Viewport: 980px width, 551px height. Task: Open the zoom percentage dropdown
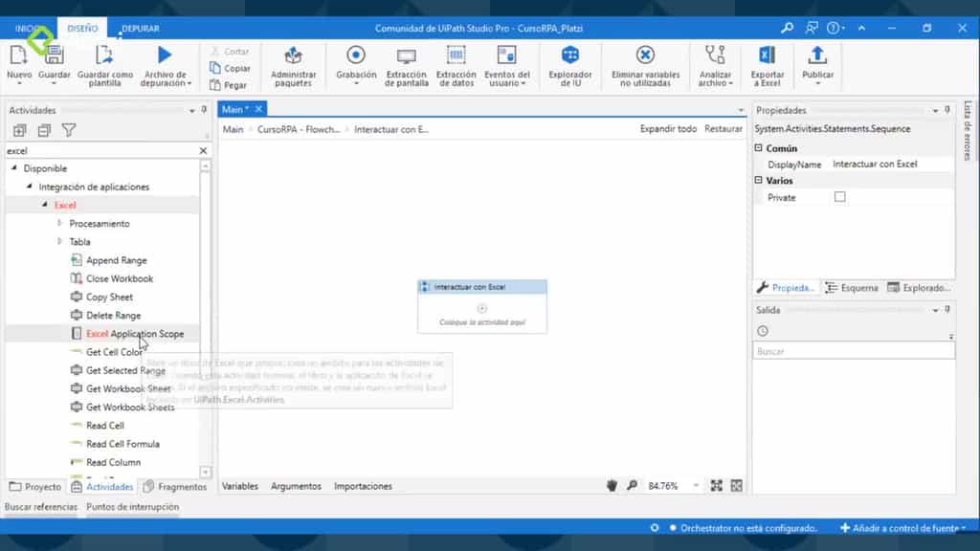696,485
